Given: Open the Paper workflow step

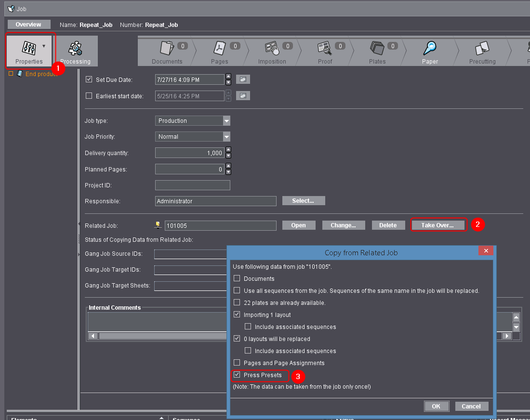Looking at the screenshot, I should tap(430, 48).
